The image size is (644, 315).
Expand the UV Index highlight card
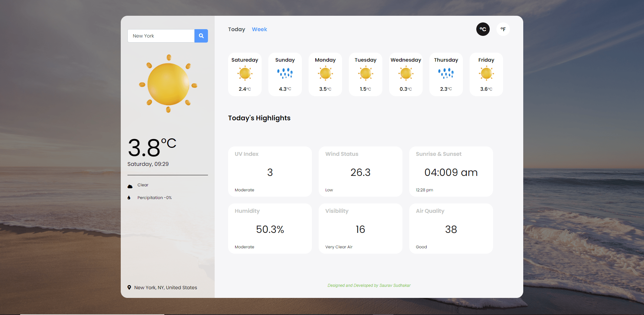pos(270,171)
